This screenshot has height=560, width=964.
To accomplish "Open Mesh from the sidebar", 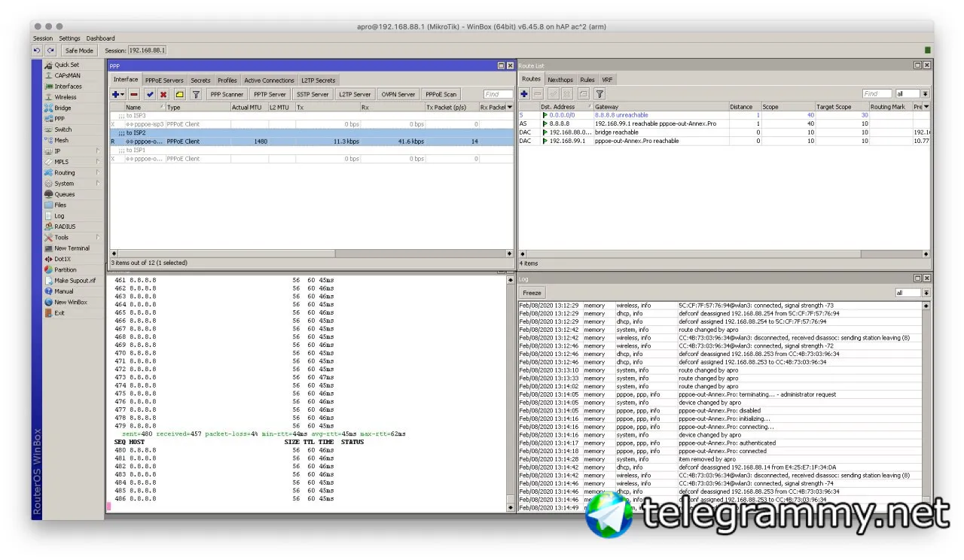I will (x=61, y=140).
